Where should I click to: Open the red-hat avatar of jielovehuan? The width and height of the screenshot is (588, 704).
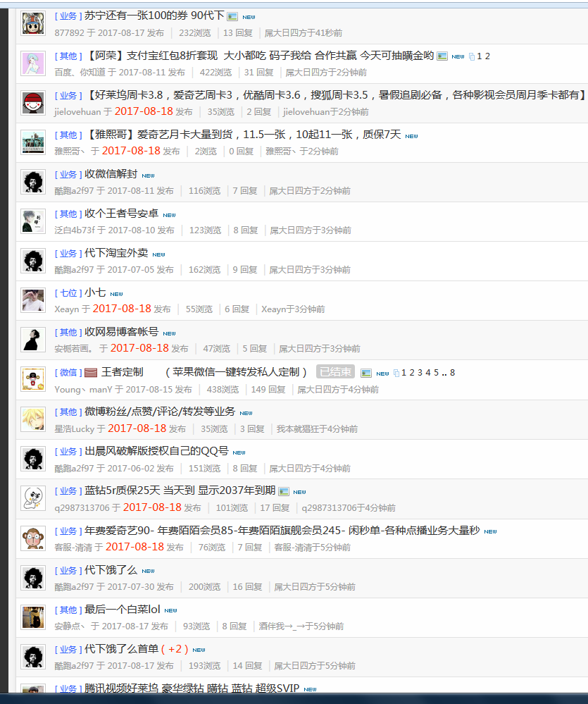33,103
